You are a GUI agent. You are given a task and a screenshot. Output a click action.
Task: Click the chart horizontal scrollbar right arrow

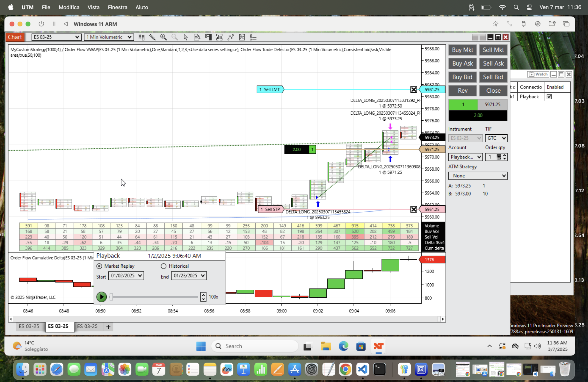point(443,319)
